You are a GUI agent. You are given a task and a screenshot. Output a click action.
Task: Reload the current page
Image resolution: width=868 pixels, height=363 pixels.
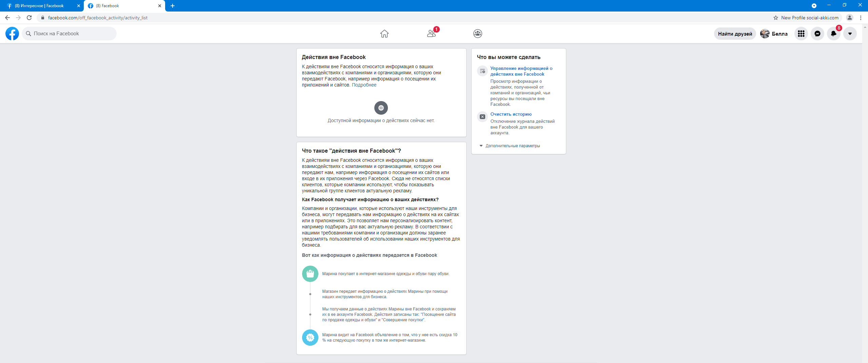click(29, 18)
